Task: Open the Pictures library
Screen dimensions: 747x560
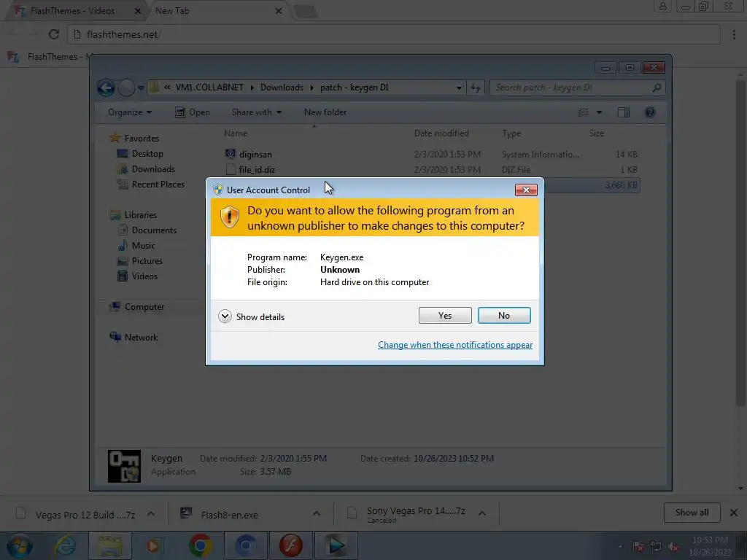Action: 147,260
